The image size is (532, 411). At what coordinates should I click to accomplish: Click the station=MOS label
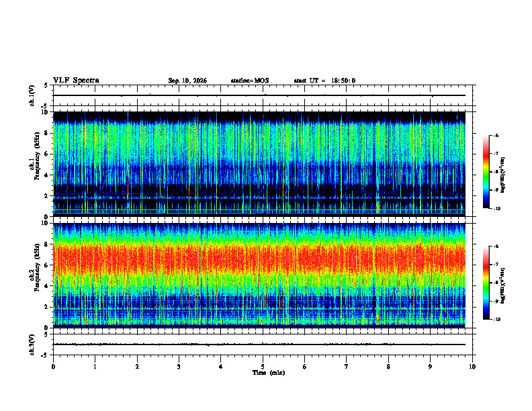(x=250, y=81)
